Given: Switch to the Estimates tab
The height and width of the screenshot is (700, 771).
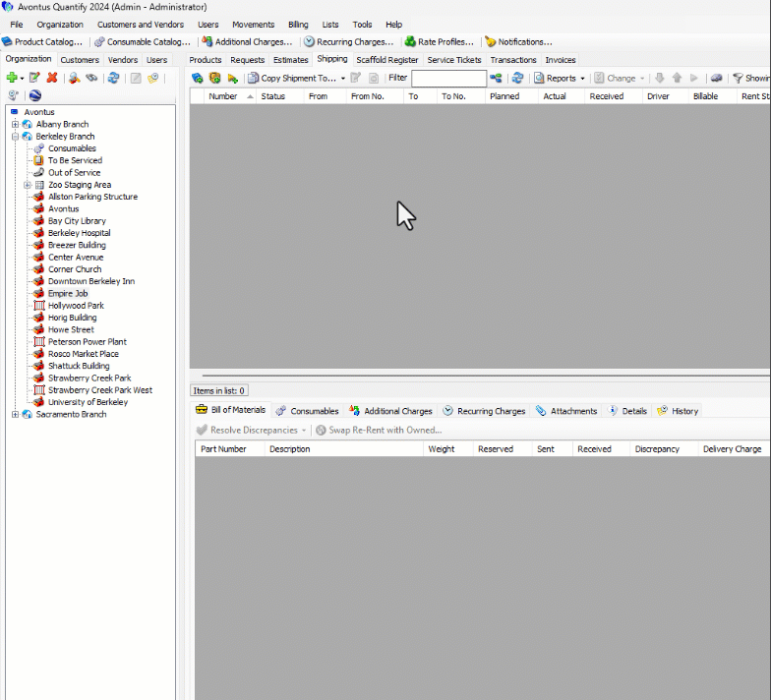Looking at the screenshot, I should pos(291,59).
